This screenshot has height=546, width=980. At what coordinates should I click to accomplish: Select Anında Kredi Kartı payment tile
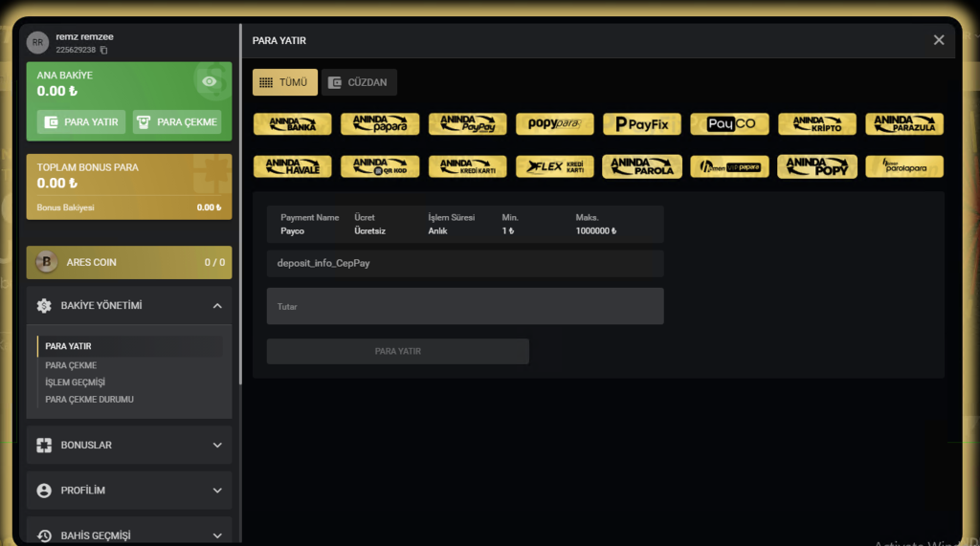tap(467, 166)
